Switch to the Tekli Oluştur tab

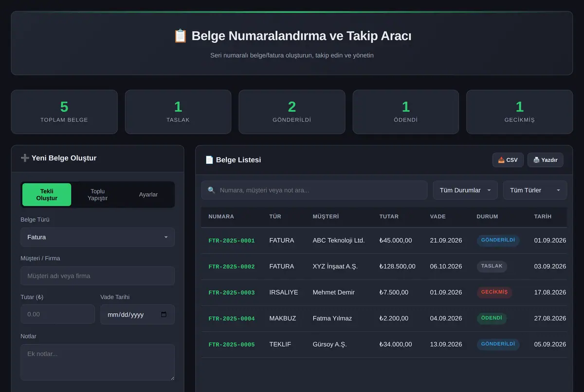[x=47, y=195]
